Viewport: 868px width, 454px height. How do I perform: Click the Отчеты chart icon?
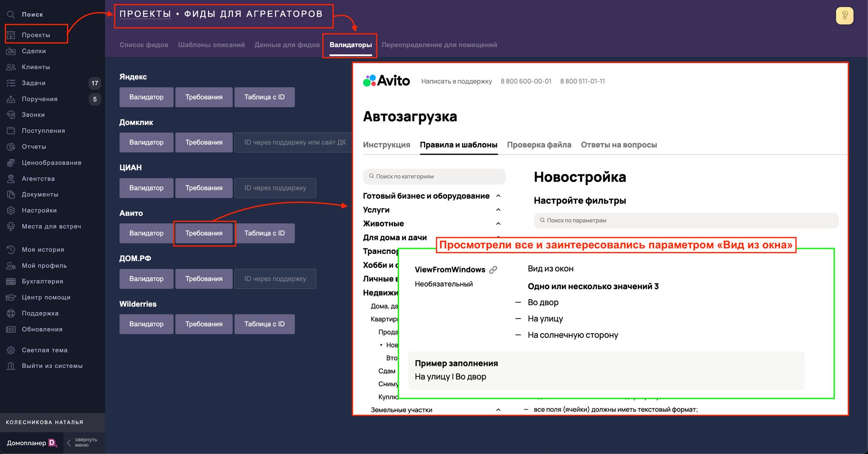pyautogui.click(x=11, y=147)
